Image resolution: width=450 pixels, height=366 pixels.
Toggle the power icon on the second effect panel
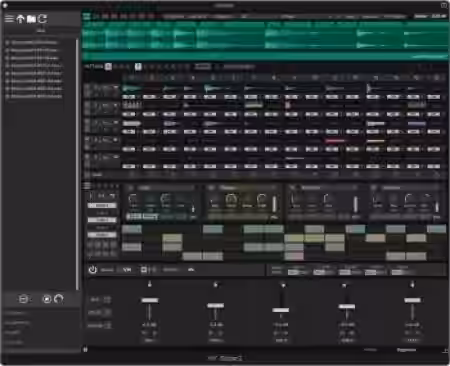pos(211,188)
